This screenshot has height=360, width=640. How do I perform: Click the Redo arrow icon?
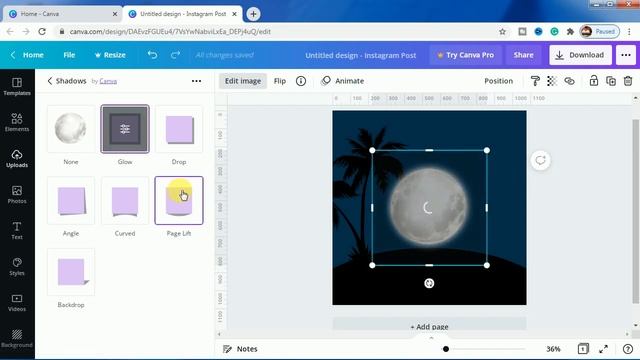pyautogui.click(x=176, y=55)
